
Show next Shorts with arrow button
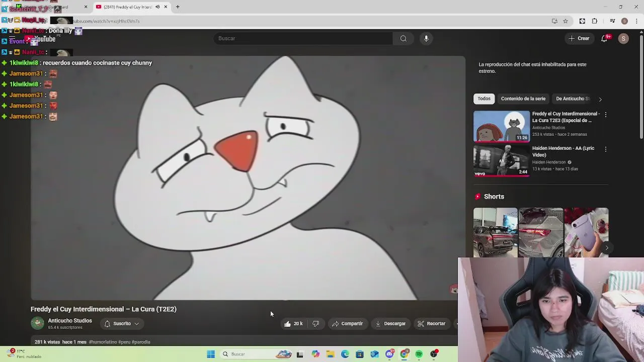tap(607, 247)
